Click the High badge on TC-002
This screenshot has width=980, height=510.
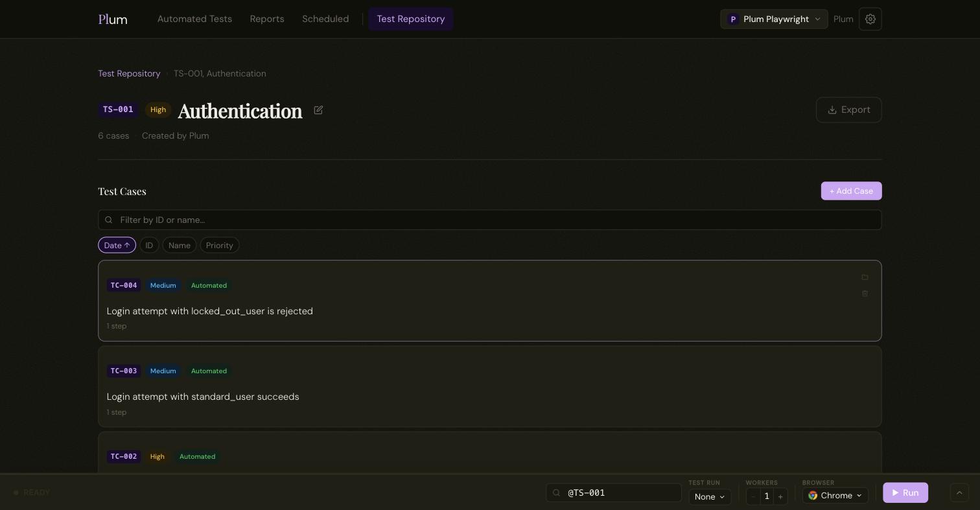[x=157, y=456]
